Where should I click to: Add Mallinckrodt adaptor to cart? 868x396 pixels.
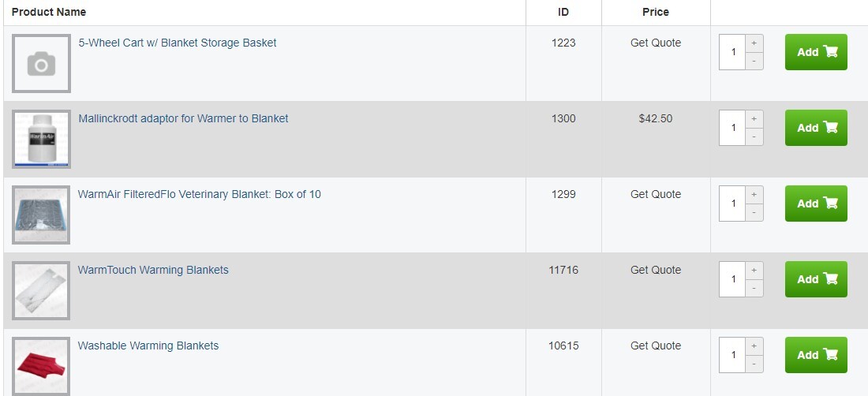[816, 128]
